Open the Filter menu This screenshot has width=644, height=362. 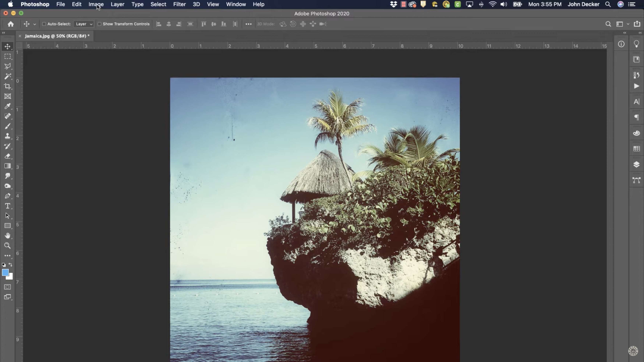179,4
